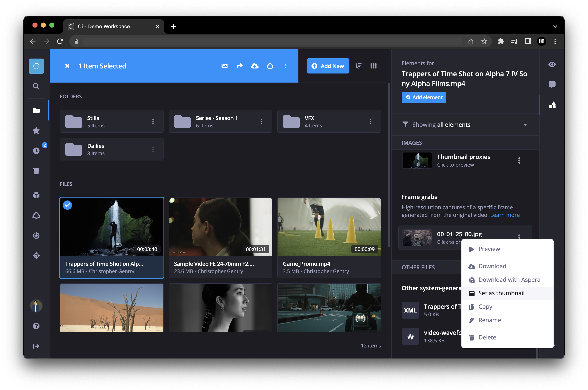The image size is (588, 390).
Task: Open more options in selection bar
Action: click(x=285, y=66)
